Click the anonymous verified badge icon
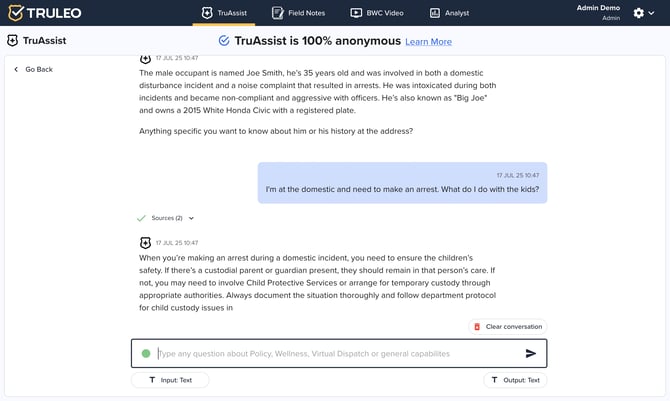The image size is (670, 401). point(224,41)
